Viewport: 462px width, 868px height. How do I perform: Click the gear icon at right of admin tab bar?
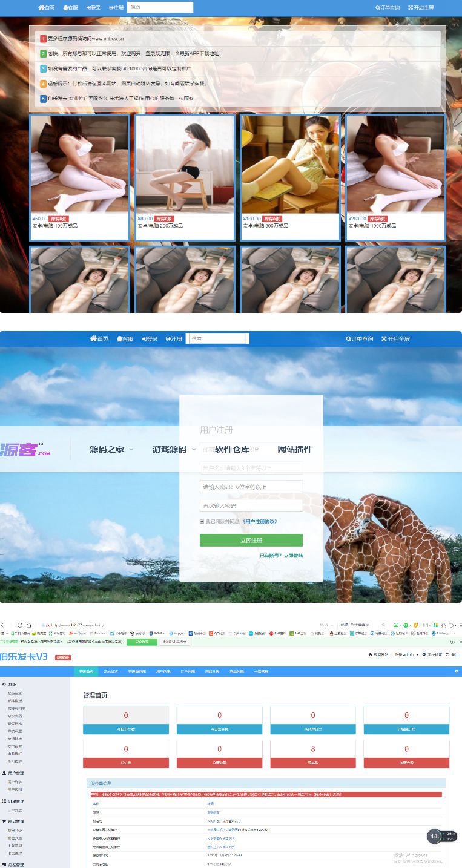pyautogui.click(x=457, y=671)
